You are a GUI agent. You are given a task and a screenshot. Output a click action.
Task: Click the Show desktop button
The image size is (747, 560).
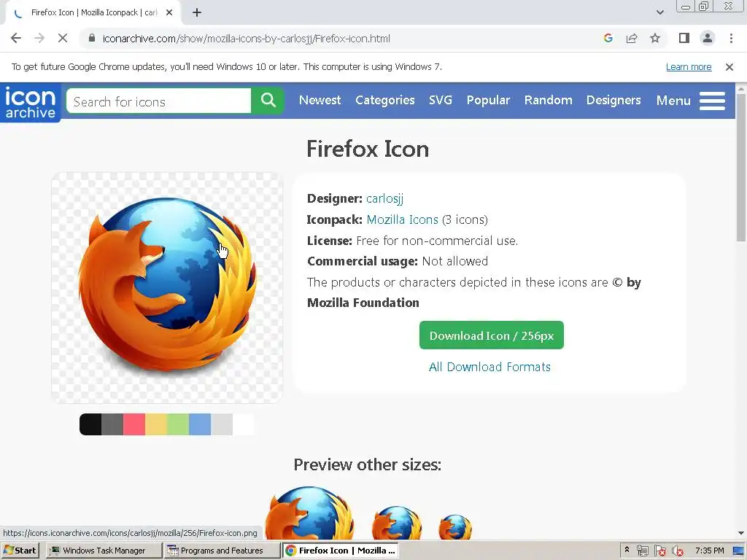coord(738,551)
